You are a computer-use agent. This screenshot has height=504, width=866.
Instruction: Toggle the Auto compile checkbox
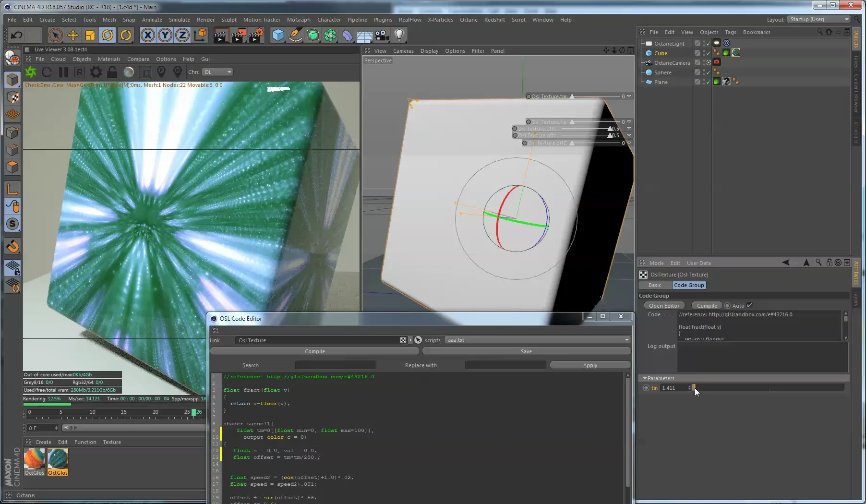(750, 305)
